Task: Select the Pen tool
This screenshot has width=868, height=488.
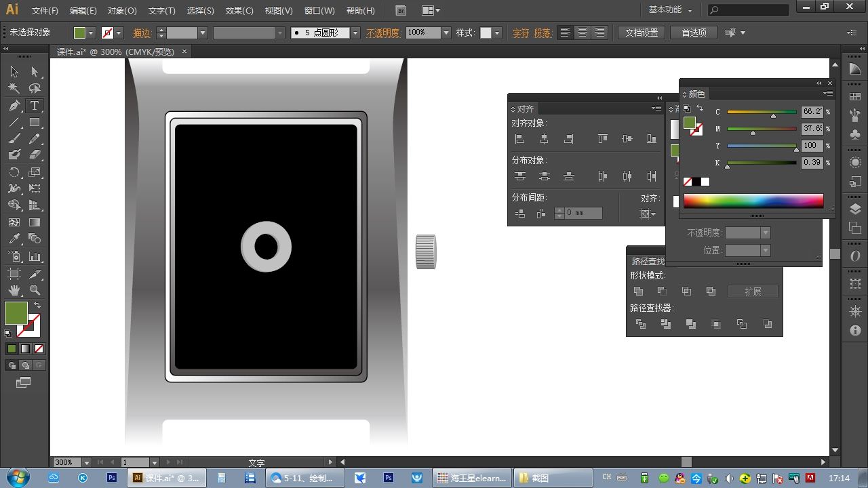Action: [14, 106]
